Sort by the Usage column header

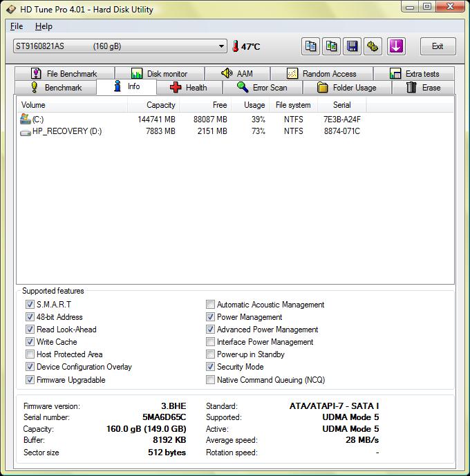(x=250, y=105)
